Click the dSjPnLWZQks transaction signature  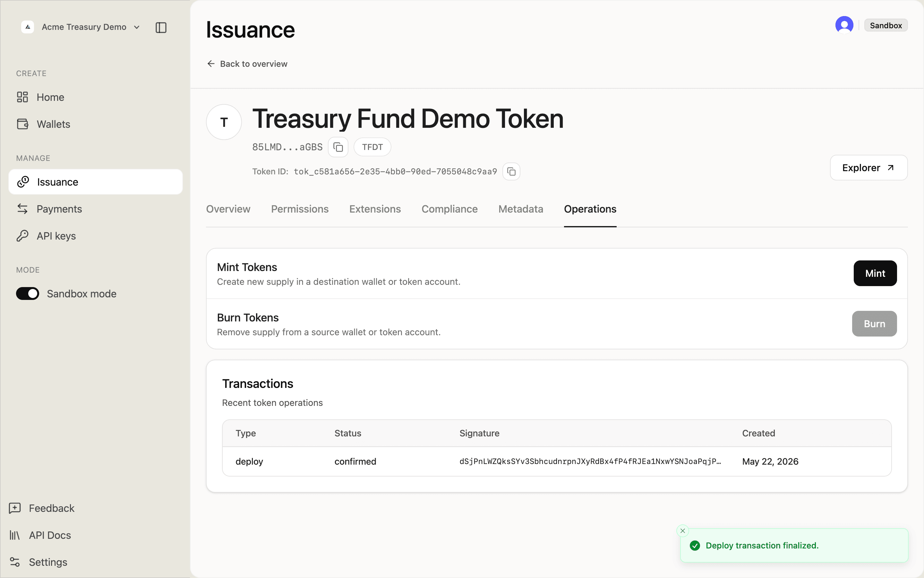click(x=590, y=461)
